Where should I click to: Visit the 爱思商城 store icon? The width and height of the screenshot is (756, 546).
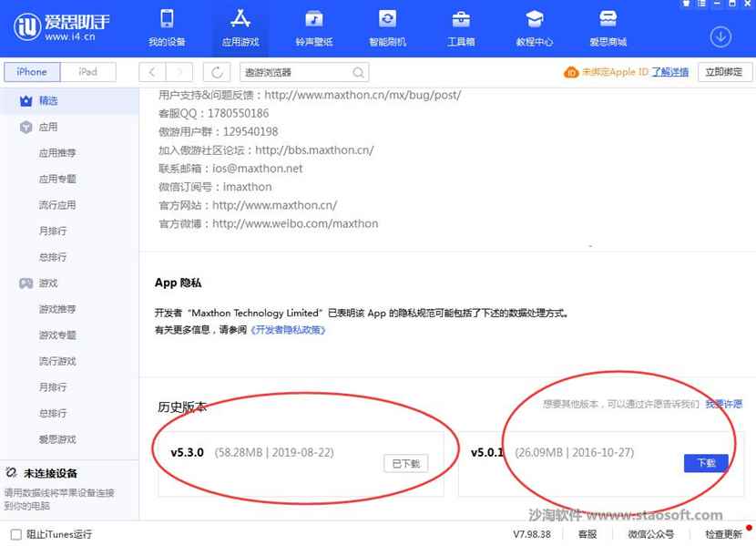point(608,19)
